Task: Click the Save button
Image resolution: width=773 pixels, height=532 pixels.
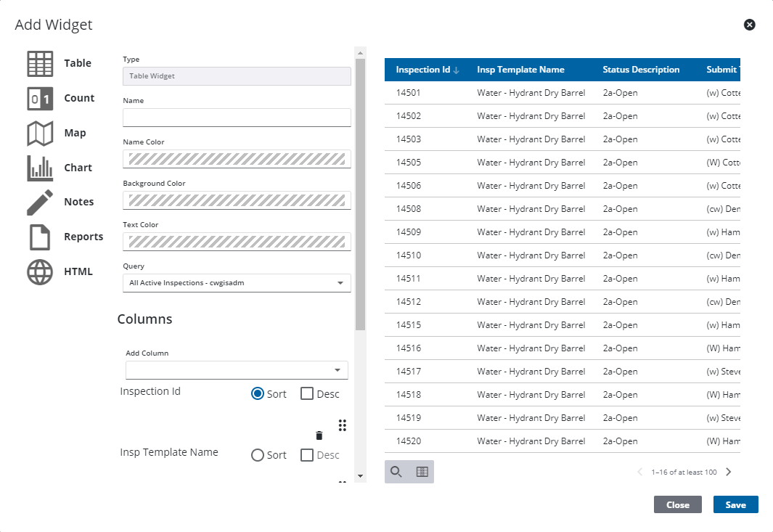Action: tap(735, 505)
